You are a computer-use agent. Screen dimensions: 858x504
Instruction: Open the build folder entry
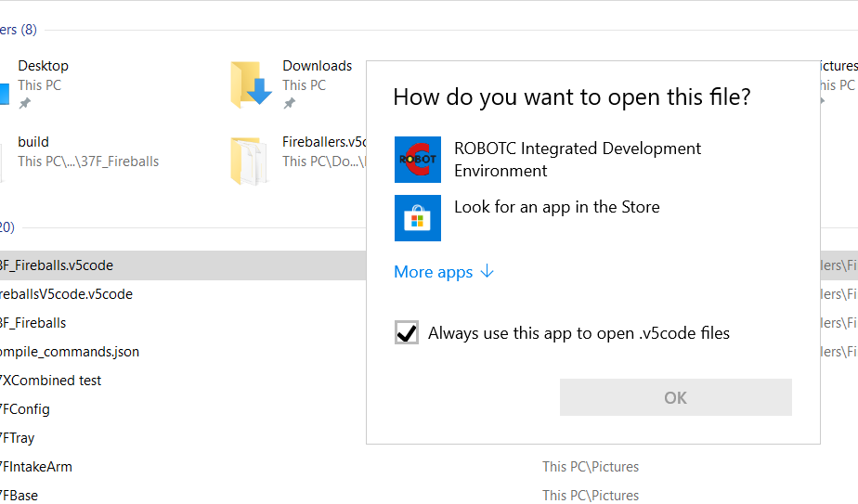[x=88, y=151]
